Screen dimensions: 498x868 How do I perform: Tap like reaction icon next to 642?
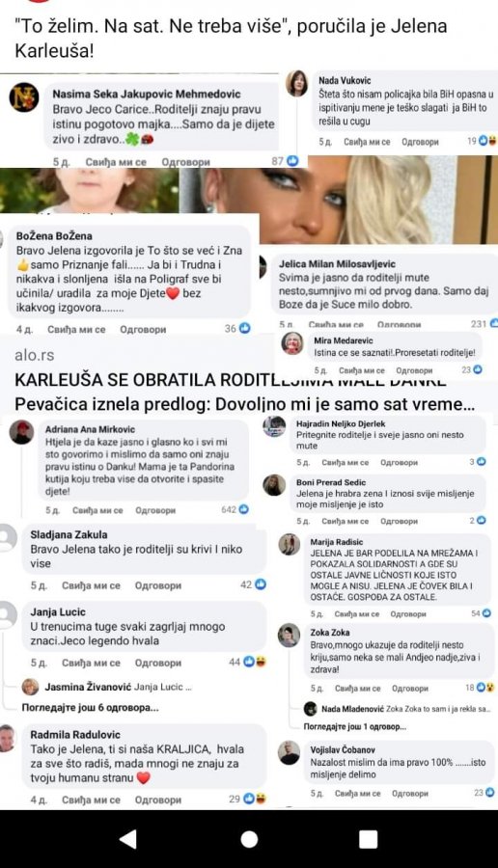tap(243, 509)
